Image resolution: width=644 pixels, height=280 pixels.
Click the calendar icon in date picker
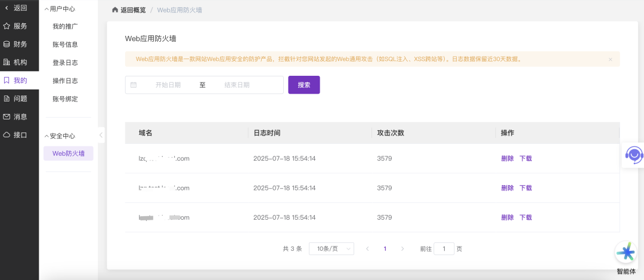click(134, 85)
